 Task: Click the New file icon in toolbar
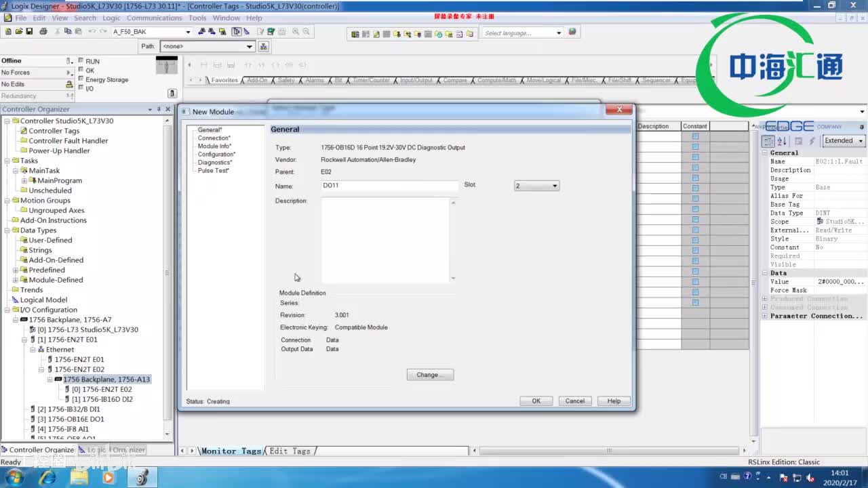tap(8, 31)
